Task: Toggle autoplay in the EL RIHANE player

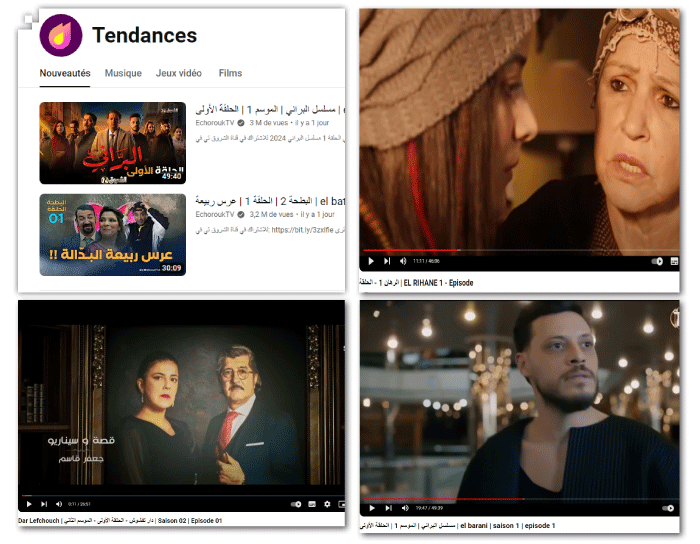Action: (657, 262)
